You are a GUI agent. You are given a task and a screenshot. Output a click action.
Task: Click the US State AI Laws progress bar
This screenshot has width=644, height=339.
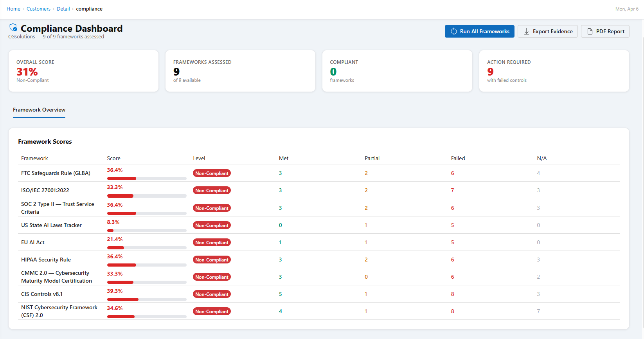click(147, 231)
